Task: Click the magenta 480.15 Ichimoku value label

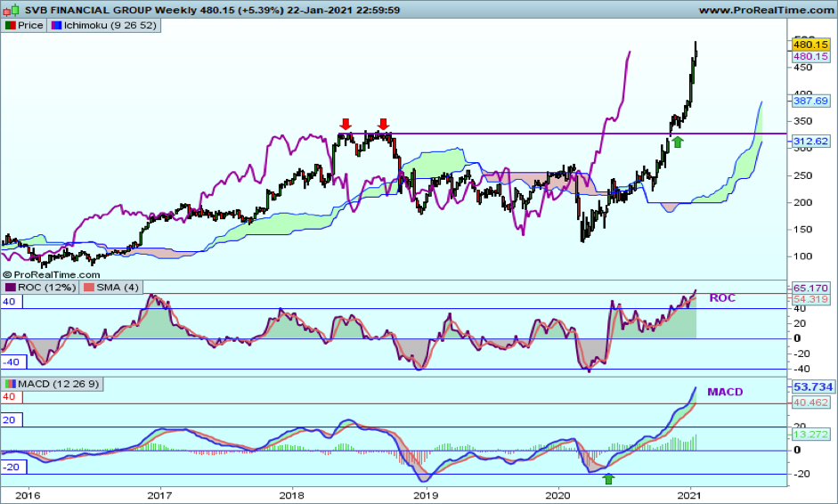Action: click(x=810, y=56)
